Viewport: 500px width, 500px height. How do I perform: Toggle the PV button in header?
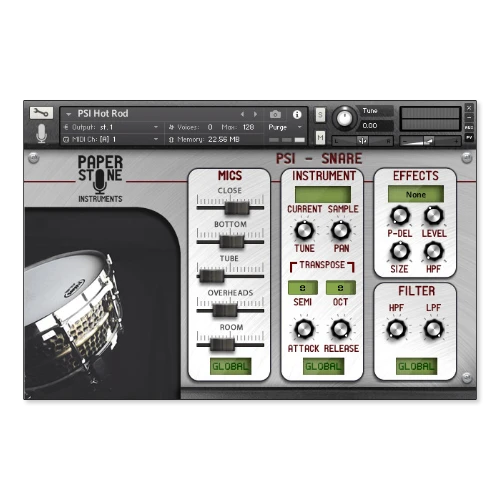click(469, 137)
